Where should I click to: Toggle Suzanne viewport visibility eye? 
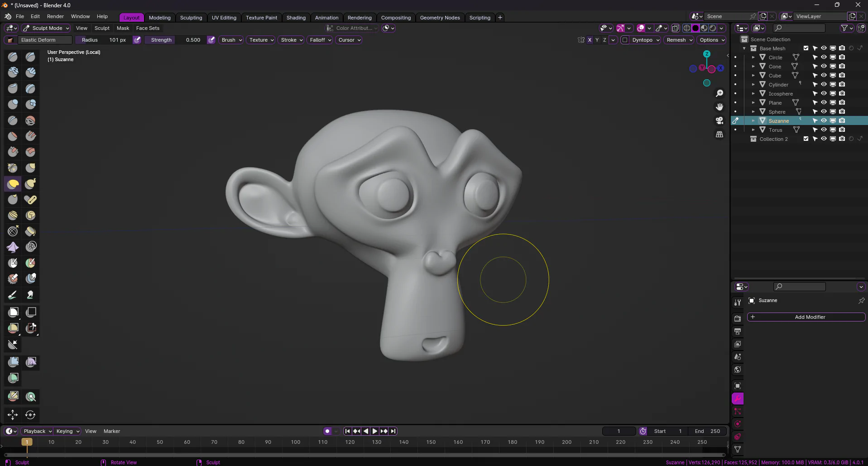(824, 121)
